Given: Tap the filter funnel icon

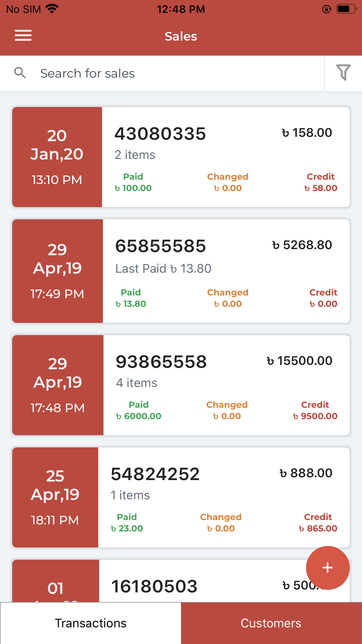Looking at the screenshot, I should pos(343,73).
